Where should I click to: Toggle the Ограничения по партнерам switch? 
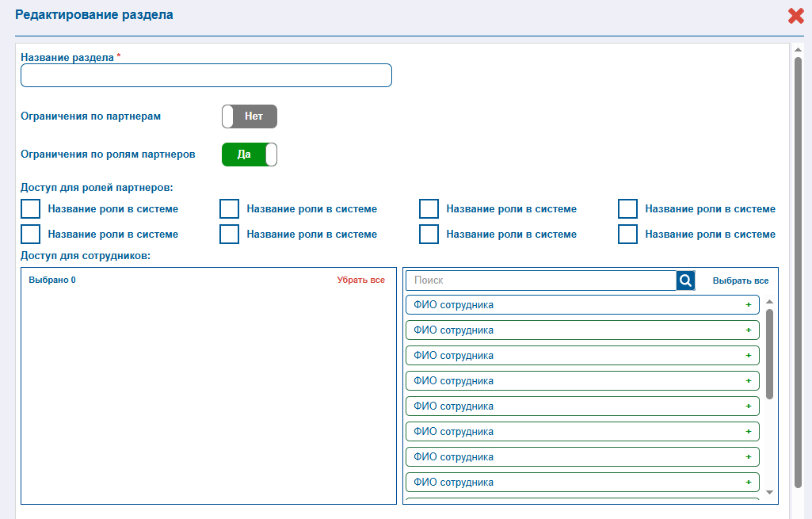(x=250, y=116)
